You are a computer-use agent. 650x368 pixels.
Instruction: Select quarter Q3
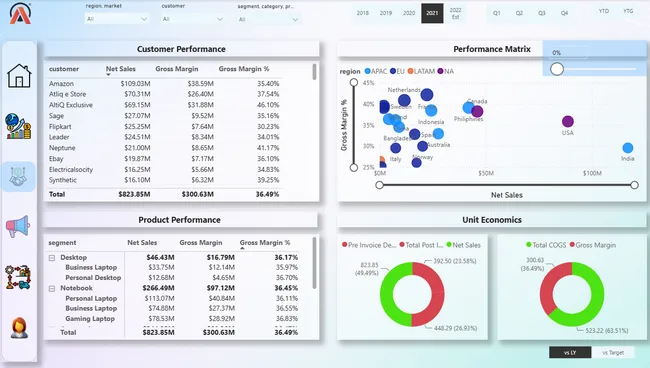542,13
